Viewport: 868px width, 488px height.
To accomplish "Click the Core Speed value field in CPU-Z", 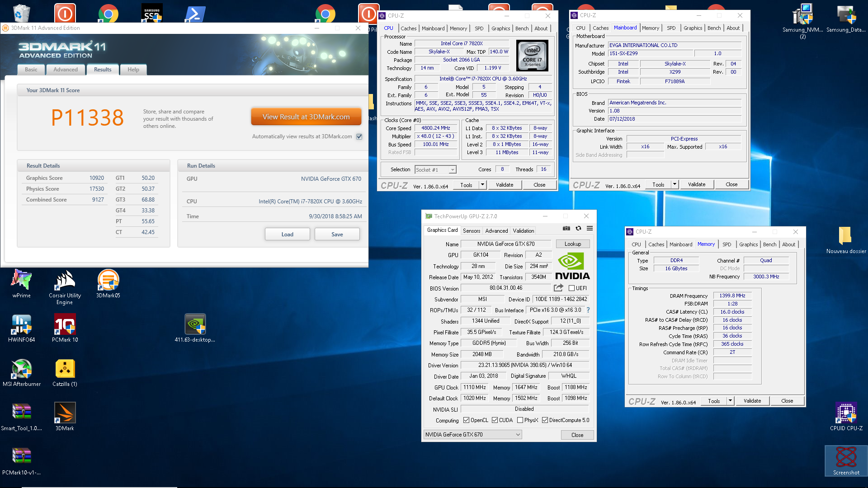I will 436,128.
